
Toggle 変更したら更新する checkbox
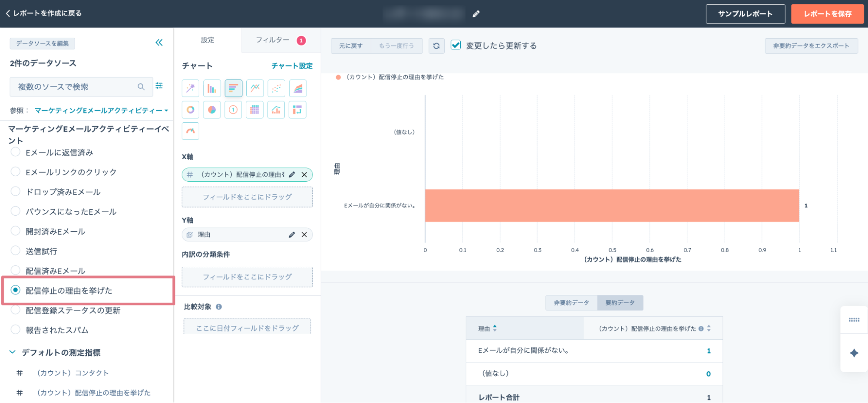click(455, 45)
